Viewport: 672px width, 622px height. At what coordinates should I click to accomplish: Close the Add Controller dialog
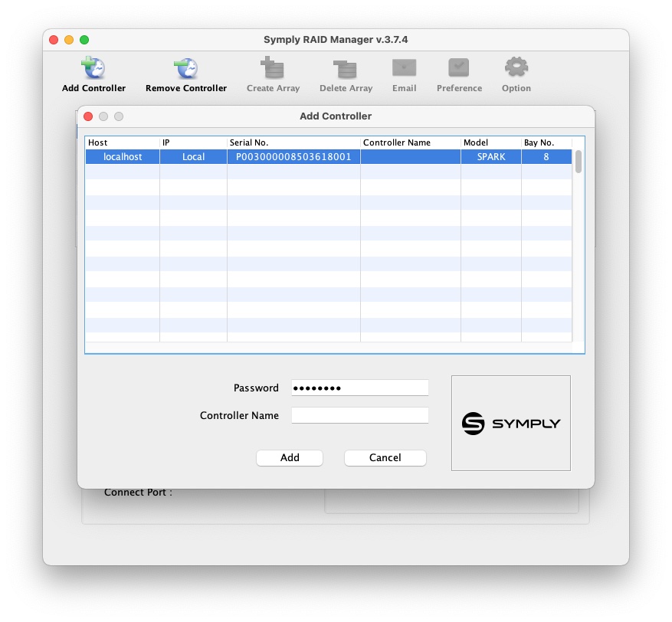pyautogui.click(x=88, y=116)
